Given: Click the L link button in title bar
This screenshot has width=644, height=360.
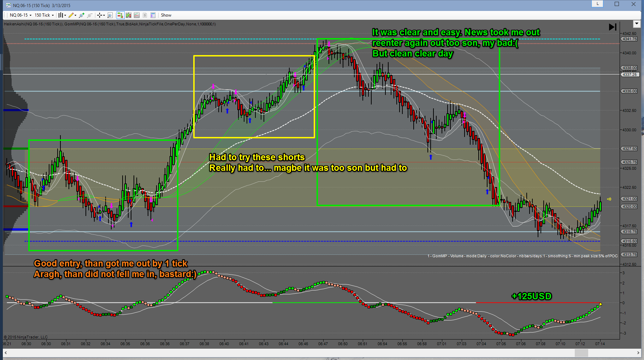Looking at the screenshot, I should (x=598, y=4).
